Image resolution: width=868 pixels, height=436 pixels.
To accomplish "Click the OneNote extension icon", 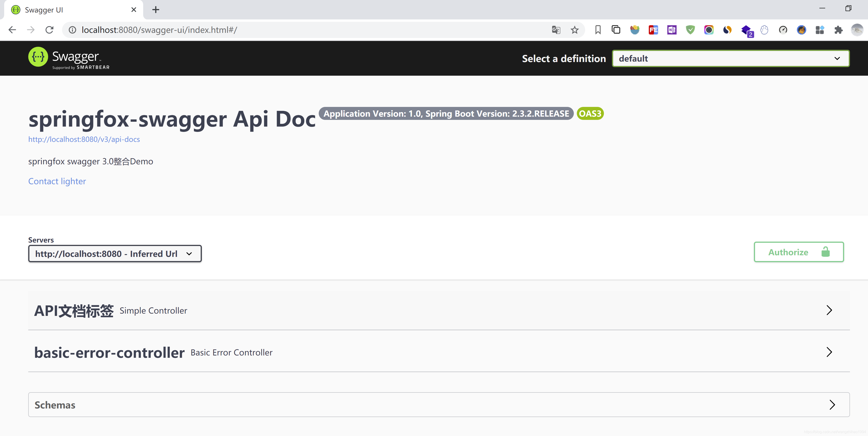I will tap(671, 30).
